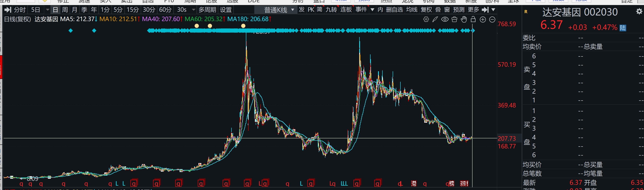The image size is (644, 190).
Task: Toggle the 九转 indicator
Action: point(331,9)
